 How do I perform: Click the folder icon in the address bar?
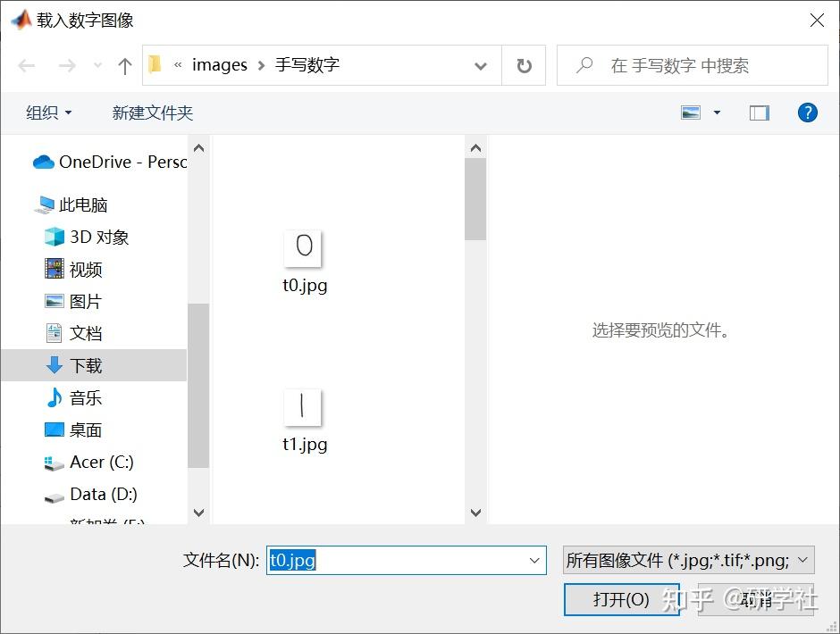click(x=154, y=64)
